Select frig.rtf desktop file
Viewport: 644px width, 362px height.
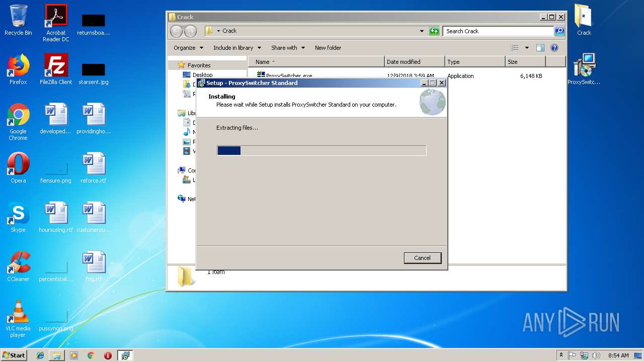(94, 266)
